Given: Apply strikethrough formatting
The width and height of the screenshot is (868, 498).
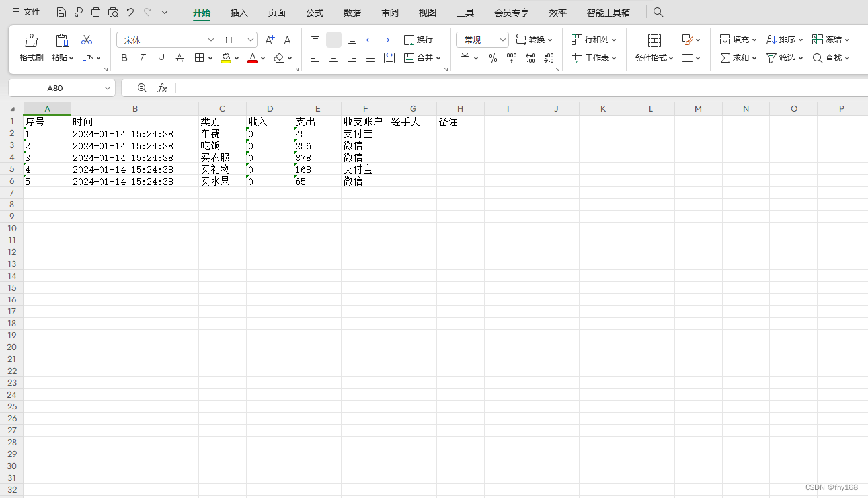Looking at the screenshot, I should (x=180, y=58).
